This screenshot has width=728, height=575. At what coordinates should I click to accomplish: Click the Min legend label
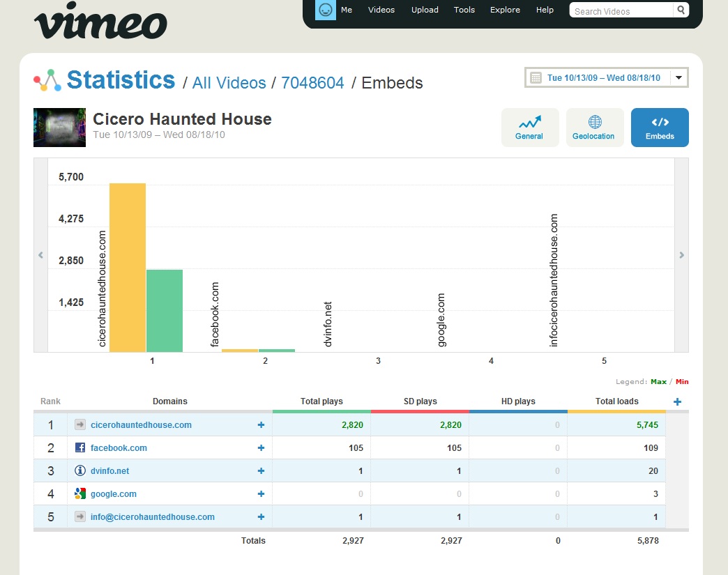pos(682,381)
